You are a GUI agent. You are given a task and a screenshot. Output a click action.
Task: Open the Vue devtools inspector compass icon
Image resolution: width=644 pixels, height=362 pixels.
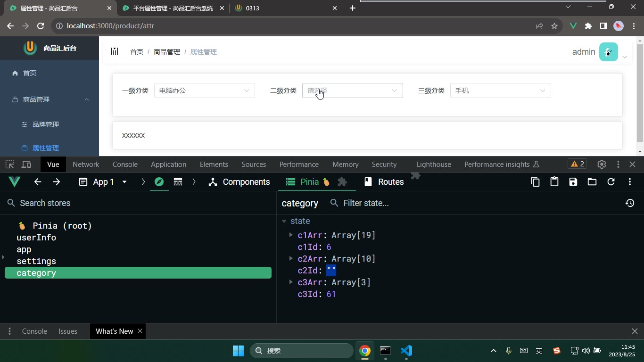pos(159,182)
